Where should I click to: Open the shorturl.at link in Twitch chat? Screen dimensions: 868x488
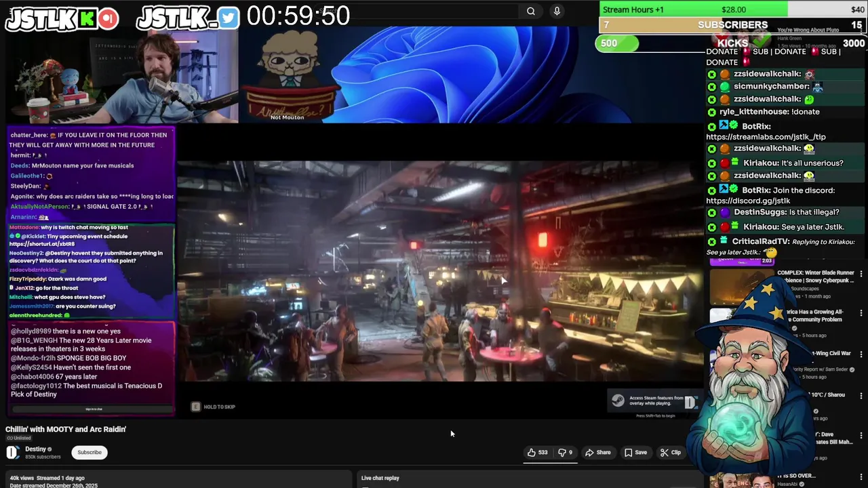42,244
